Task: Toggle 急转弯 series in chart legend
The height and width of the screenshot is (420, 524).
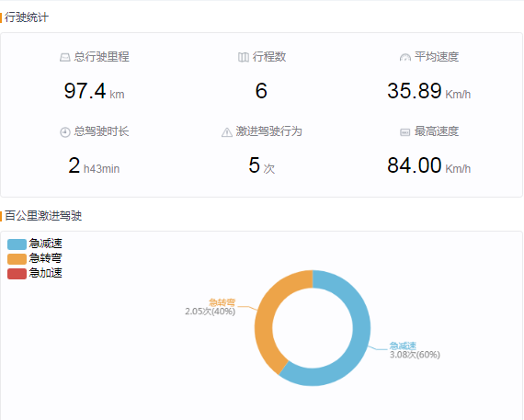Action: tap(35, 258)
